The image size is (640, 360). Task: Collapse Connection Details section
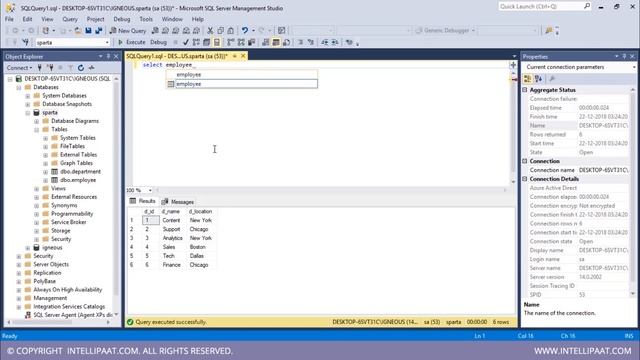pyautogui.click(x=525, y=179)
